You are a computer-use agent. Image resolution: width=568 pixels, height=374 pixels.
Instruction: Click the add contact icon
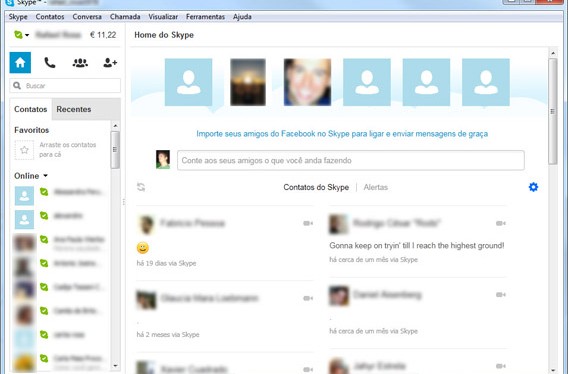point(110,63)
